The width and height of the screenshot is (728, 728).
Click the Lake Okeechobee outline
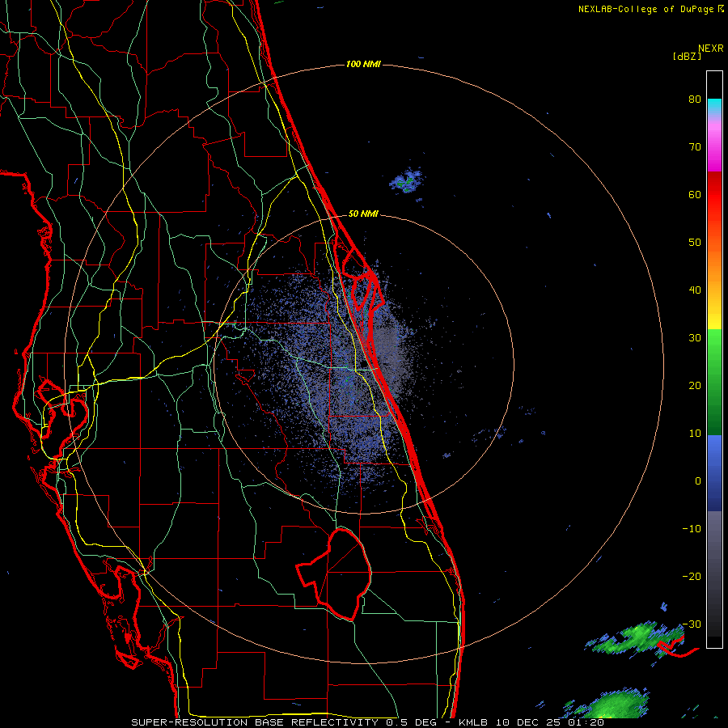[x=334, y=574]
